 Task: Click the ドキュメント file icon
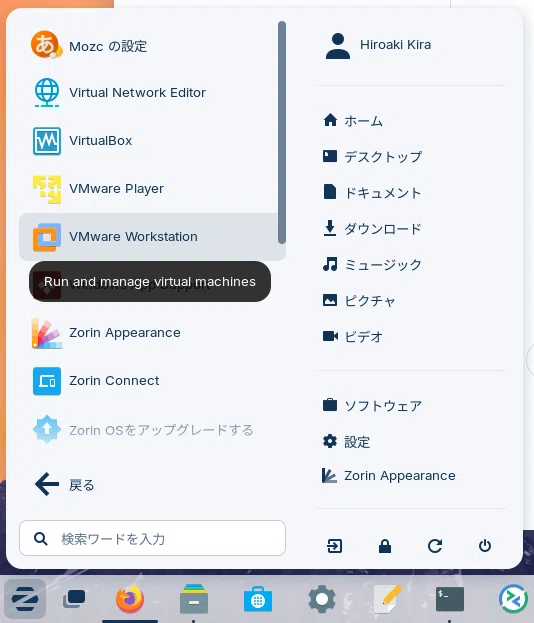(330, 192)
